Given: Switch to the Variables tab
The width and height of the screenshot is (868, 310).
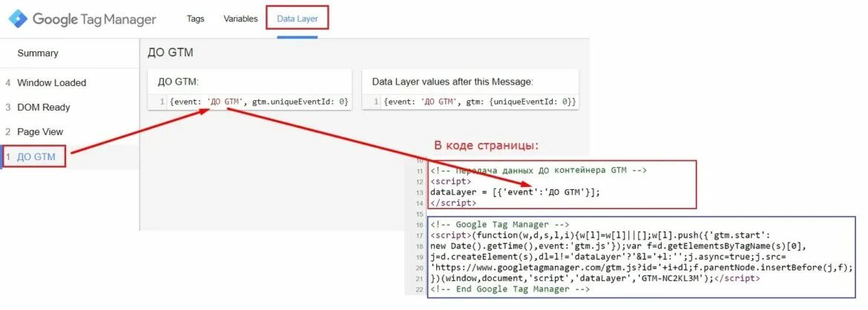Looking at the screenshot, I should (241, 19).
